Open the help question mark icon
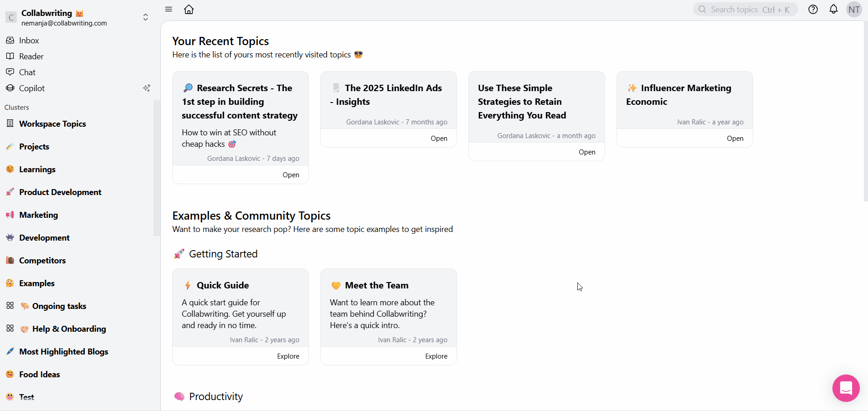 tap(813, 10)
